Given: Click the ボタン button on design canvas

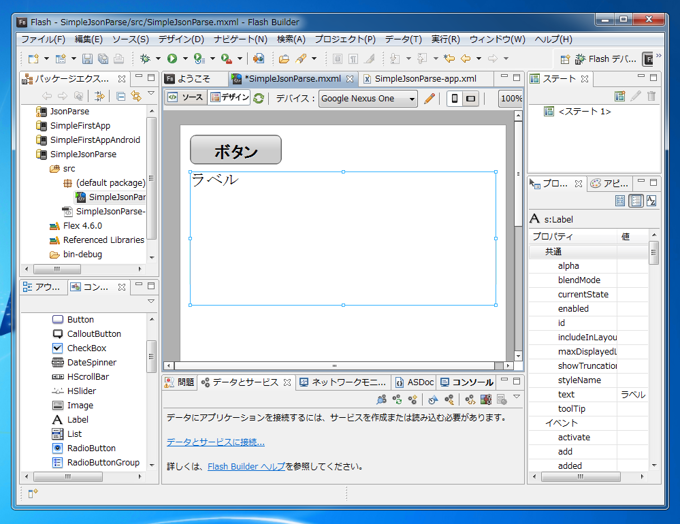Looking at the screenshot, I should [236, 150].
